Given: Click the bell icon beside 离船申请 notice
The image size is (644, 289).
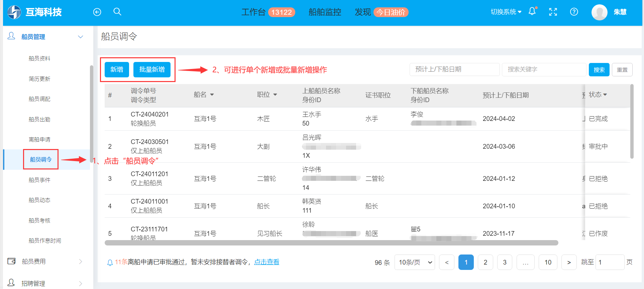Looking at the screenshot, I should [x=110, y=263].
